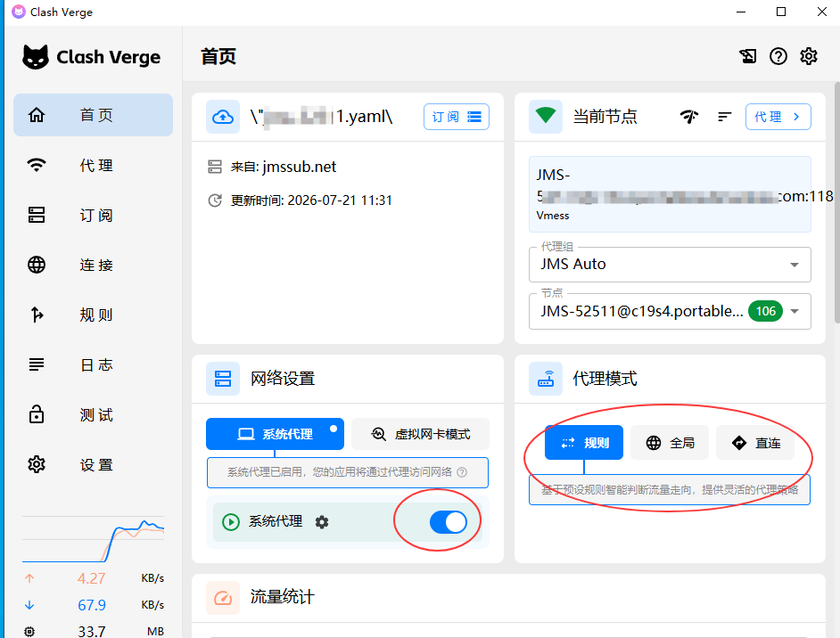Click the memory chip usage icon
The image size is (840, 638).
point(29,632)
